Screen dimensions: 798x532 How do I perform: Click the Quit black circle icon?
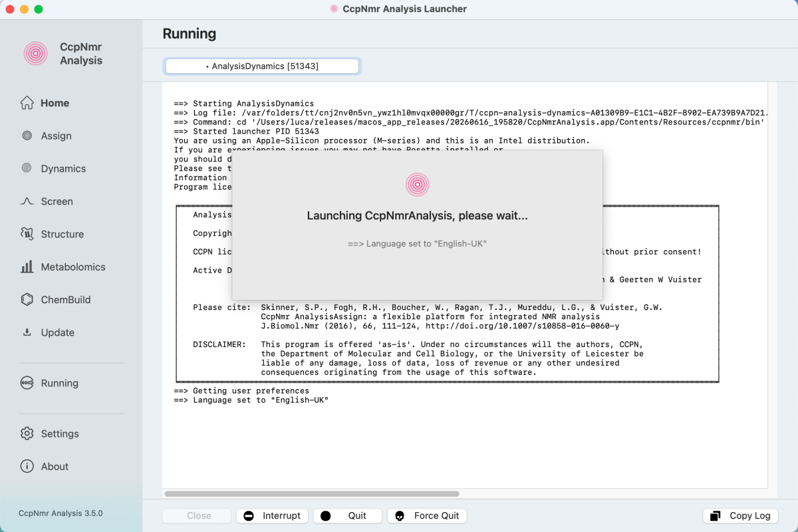(326, 516)
